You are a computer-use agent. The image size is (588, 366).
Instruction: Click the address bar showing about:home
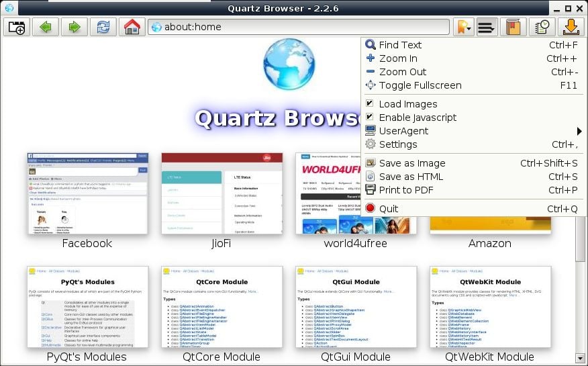click(x=299, y=27)
